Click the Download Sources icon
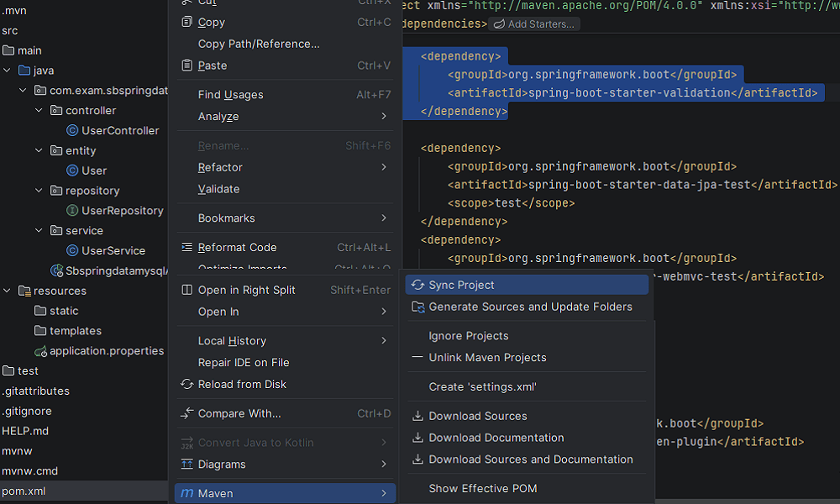The height and width of the screenshot is (504, 840). [x=417, y=415]
